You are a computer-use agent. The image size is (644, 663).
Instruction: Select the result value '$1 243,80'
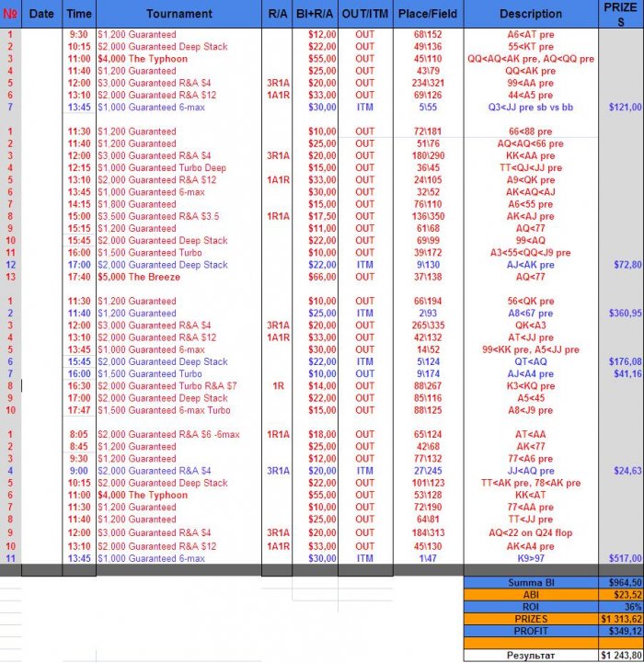tap(622, 656)
